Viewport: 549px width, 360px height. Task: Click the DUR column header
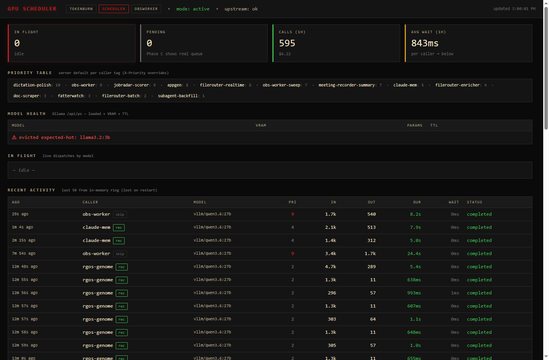(417, 202)
